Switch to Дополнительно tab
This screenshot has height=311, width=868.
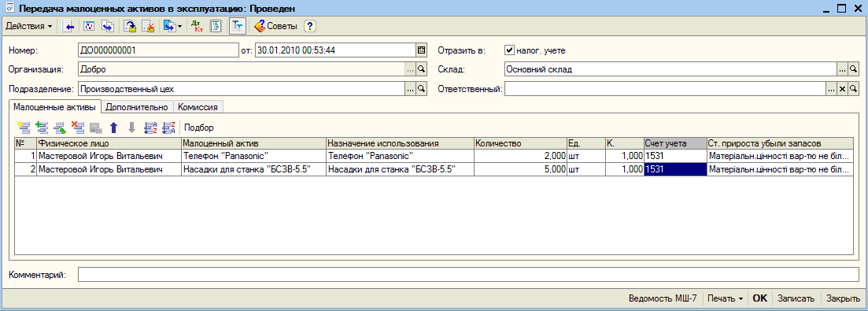coord(137,107)
